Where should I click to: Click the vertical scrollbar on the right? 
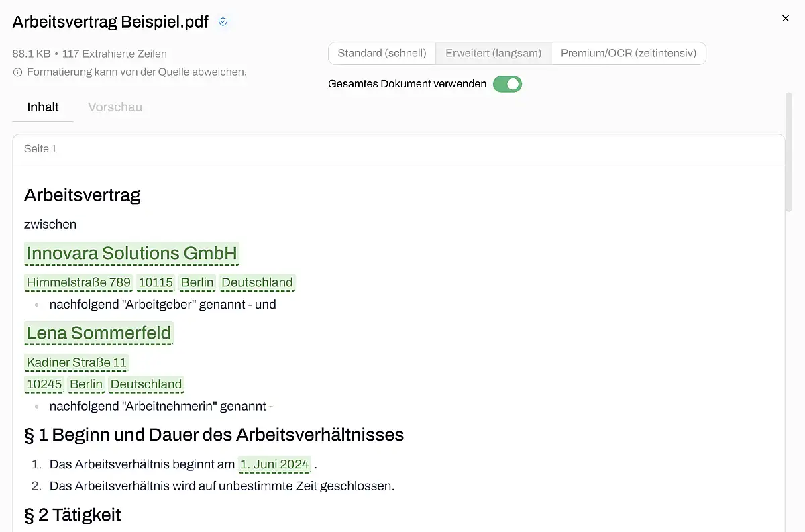[788, 154]
